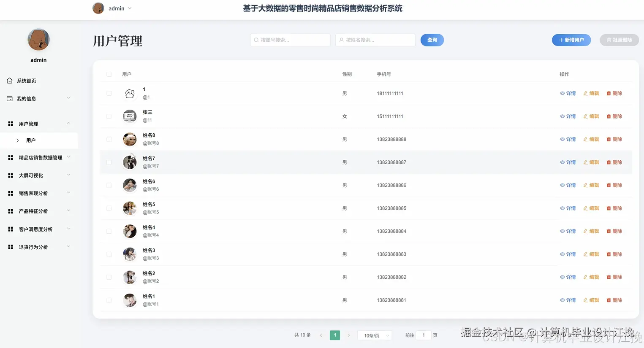
Task: Click the grid icon beside 用户管理
Action: coord(11,124)
